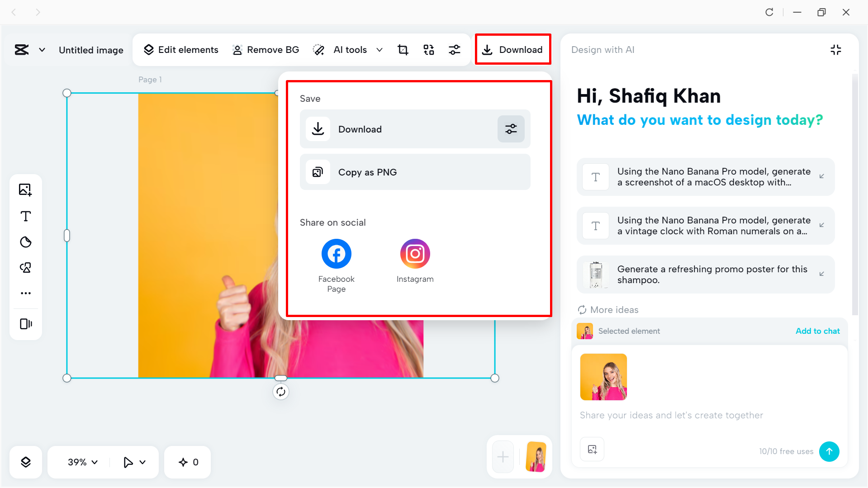The height and width of the screenshot is (488, 868).
Task: Select the vintage clock prompt suggestion
Action: pos(706,226)
